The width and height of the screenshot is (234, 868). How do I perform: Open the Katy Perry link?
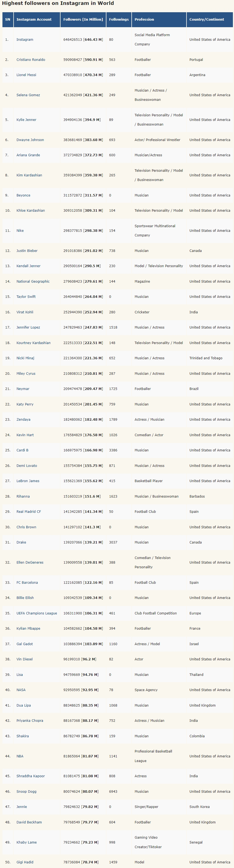(x=25, y=404)
